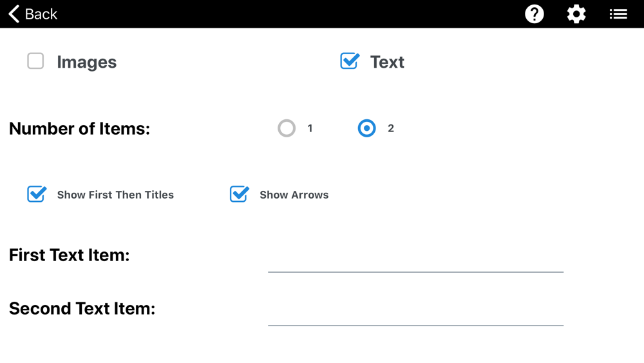Click the back chevron arrow

pyautogui.click(x=14, y=14)
